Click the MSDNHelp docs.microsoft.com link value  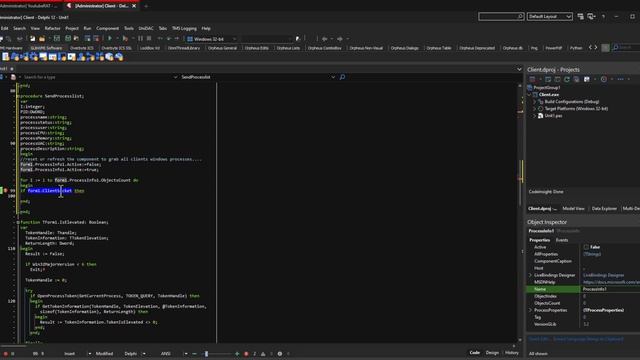tap(611, 282)
